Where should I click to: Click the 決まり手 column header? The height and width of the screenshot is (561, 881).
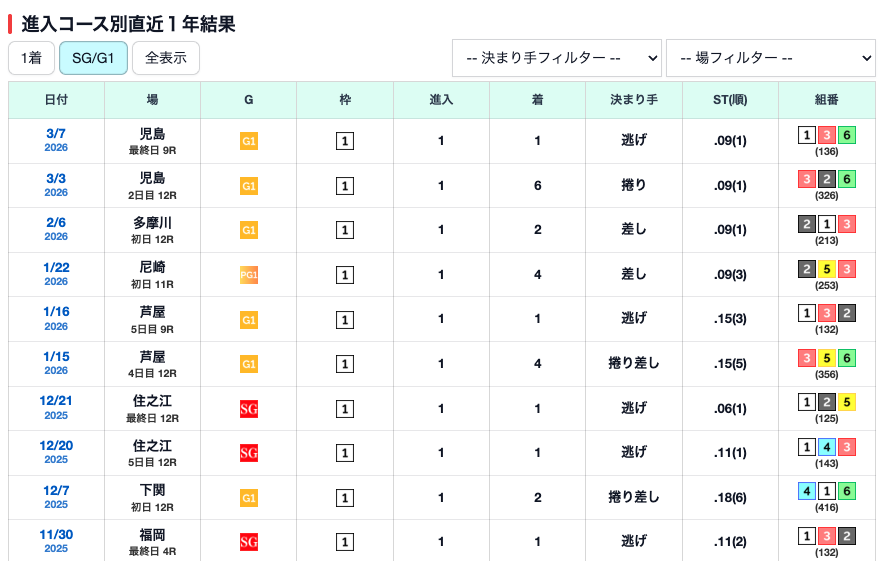(x=634, y=100)
